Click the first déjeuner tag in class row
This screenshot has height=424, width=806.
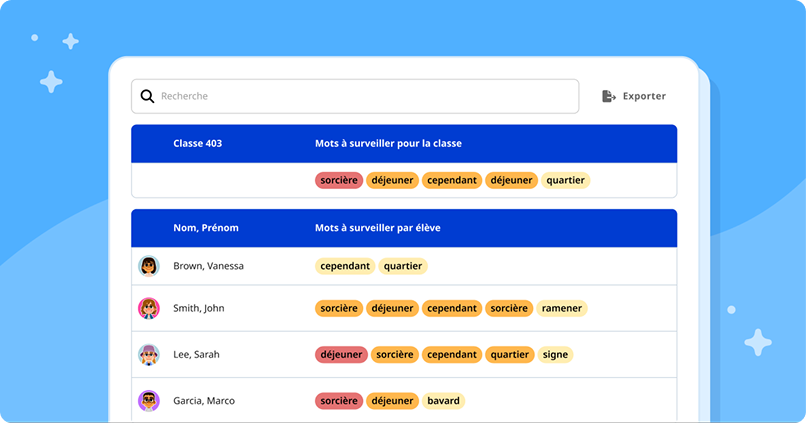tap(393, 180)
